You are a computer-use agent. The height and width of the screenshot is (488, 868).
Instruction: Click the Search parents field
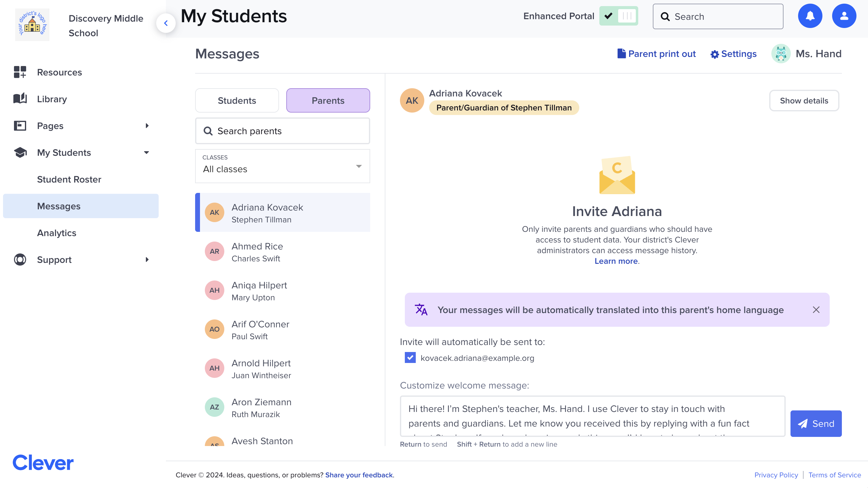[282, 131]
